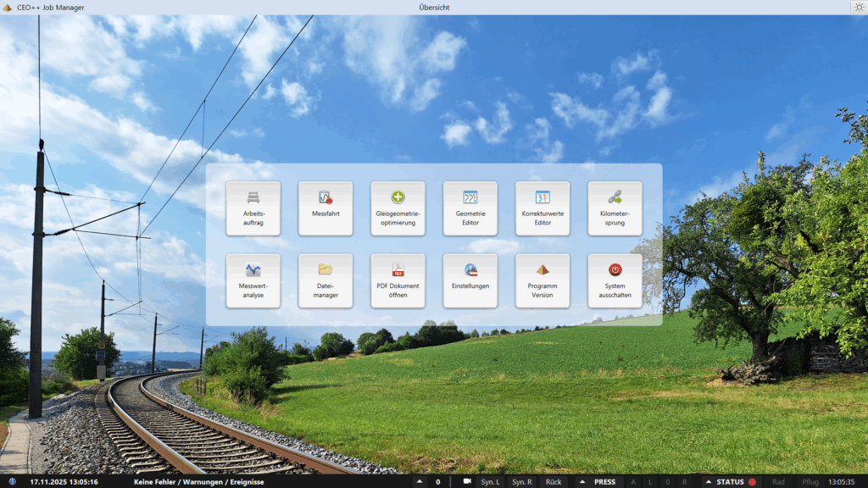Expand the PRESS panel arrow
Screen dimensions: 868x488
(581, 481)
